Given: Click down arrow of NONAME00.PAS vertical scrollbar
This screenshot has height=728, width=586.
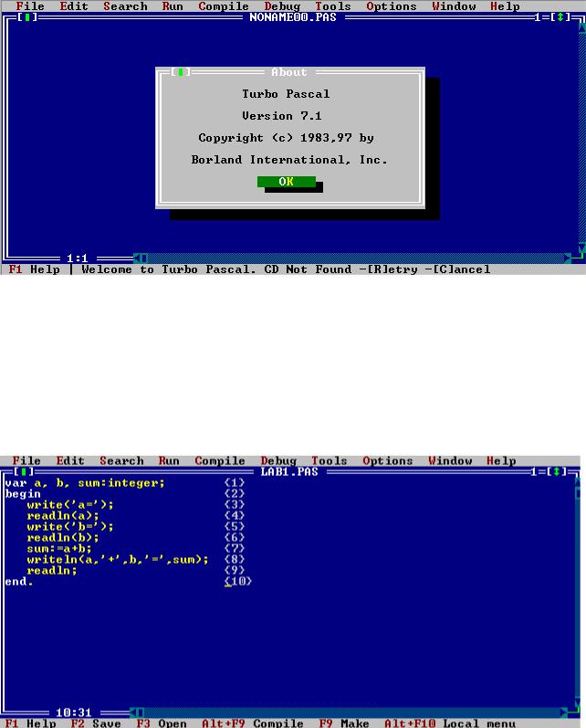Looking at the screenshot, I should 581,247.
